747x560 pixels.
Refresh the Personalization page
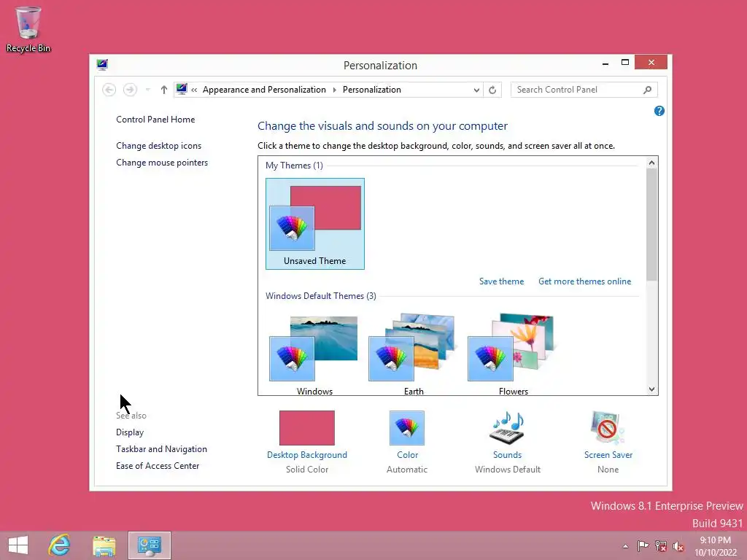[492, 90]
